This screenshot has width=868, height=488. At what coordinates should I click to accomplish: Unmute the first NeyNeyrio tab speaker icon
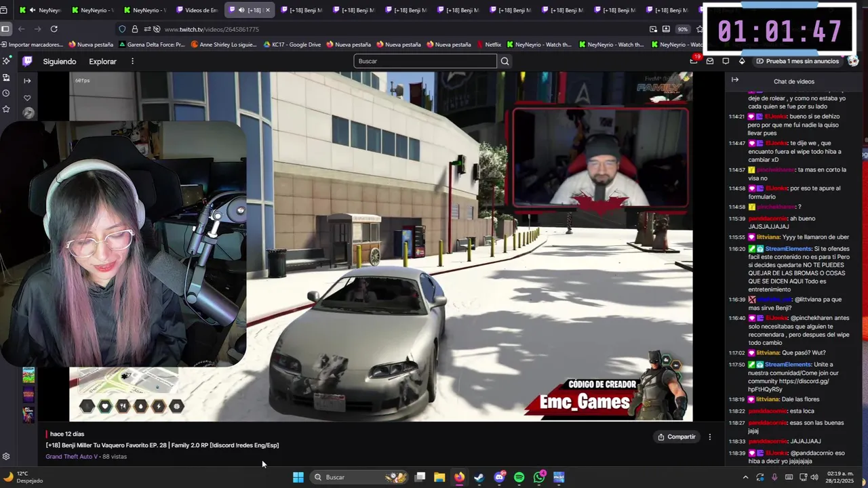click(32, 10)
